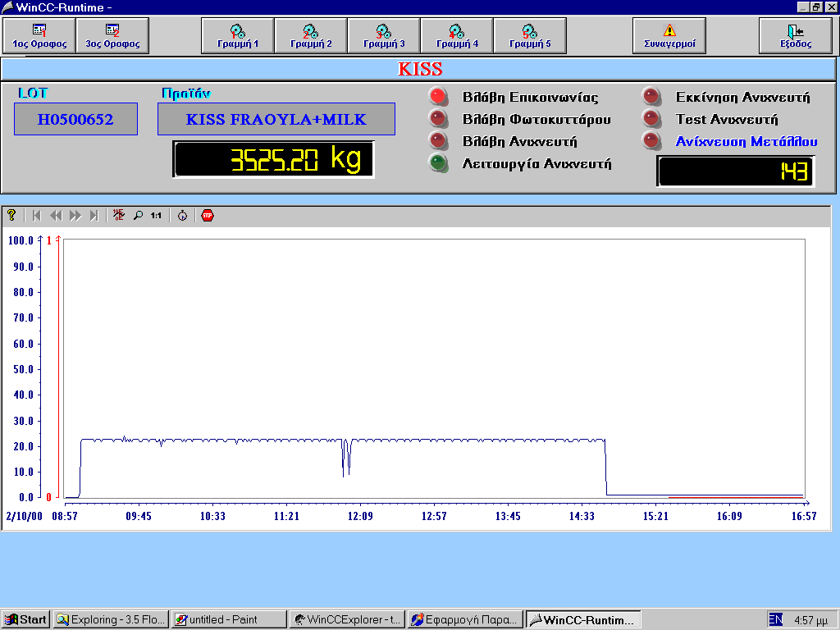The width and height of the screenshot is (840, 630).
Task: Click the KISS FRAOYLA+MILK product field
Action: click(x=276, y=120)
